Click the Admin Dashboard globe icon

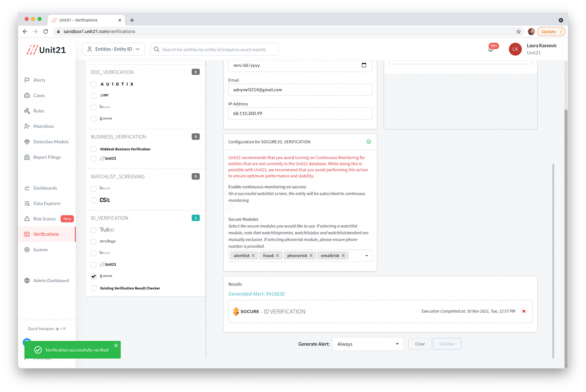click(x=27, y=280)
